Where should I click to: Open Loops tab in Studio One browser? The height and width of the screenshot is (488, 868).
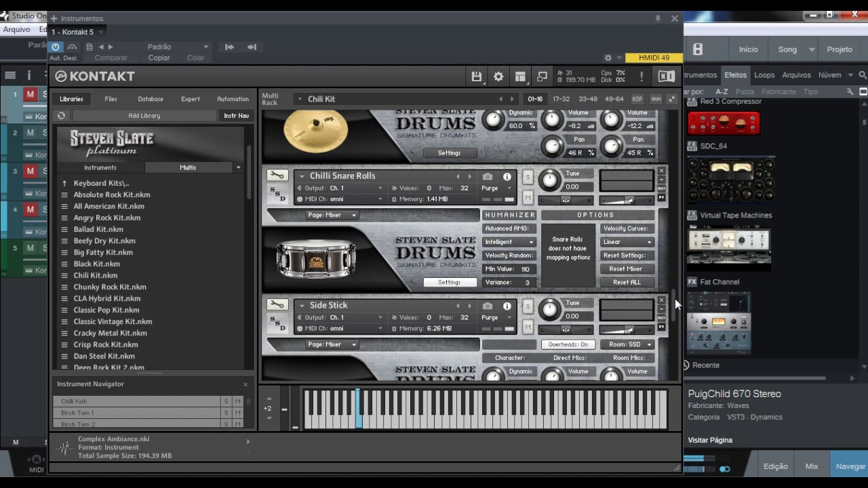764,75
